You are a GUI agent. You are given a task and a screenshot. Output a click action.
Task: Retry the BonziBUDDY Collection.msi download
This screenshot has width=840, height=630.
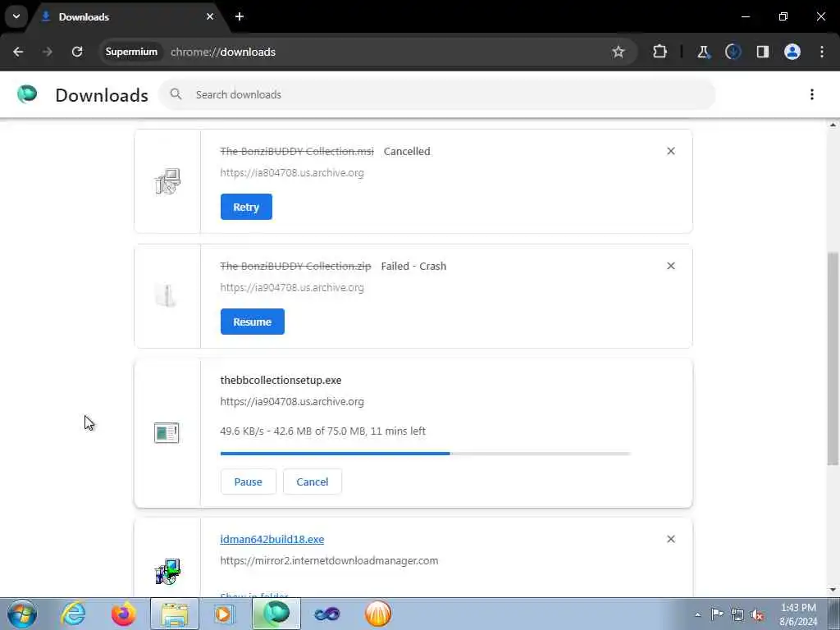246,207
